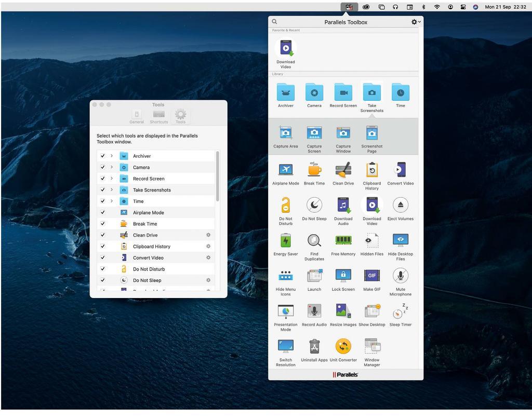Image resolution: width=532 pixels, height=419 pixels.
Task: Expand the Take Screenshots row chevron
Action: tap(112, 190)
